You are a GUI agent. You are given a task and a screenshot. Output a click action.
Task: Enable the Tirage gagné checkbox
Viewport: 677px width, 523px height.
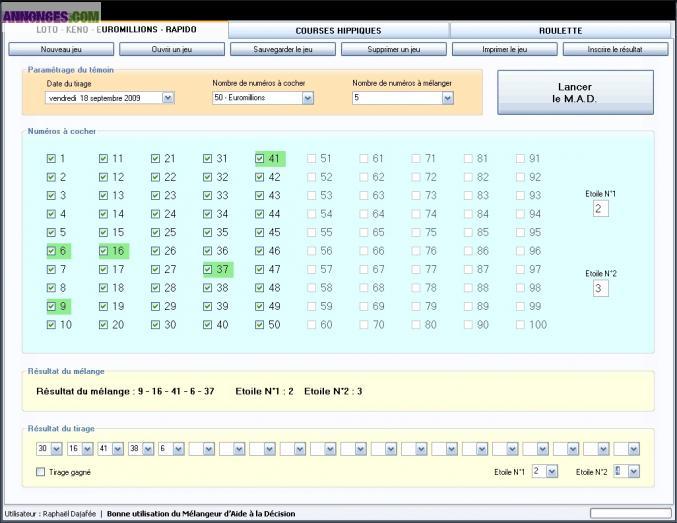(40, 471)
